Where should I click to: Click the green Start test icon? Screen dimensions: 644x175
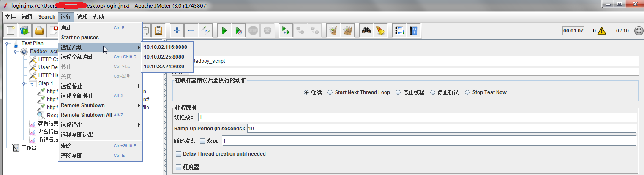point(225,30)
